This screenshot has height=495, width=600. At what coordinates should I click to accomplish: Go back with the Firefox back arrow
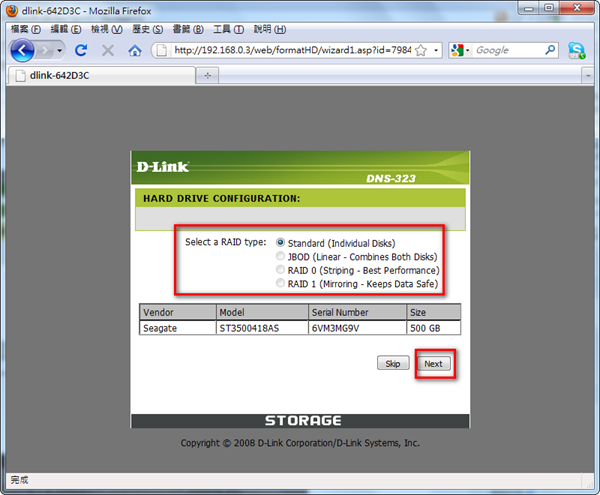click(22, 50)
